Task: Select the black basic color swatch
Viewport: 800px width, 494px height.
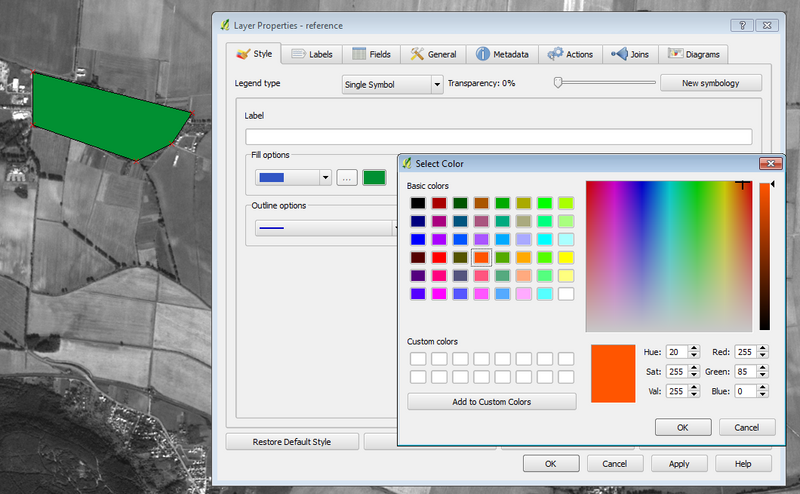Action: coord(418,203)
